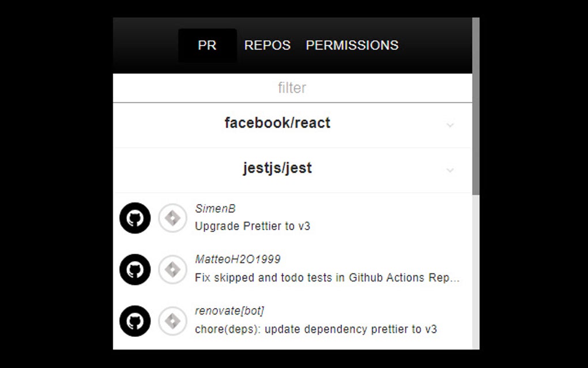Open 'chore(deps): update dependency prettier' PR

click(x=316, y=329)
